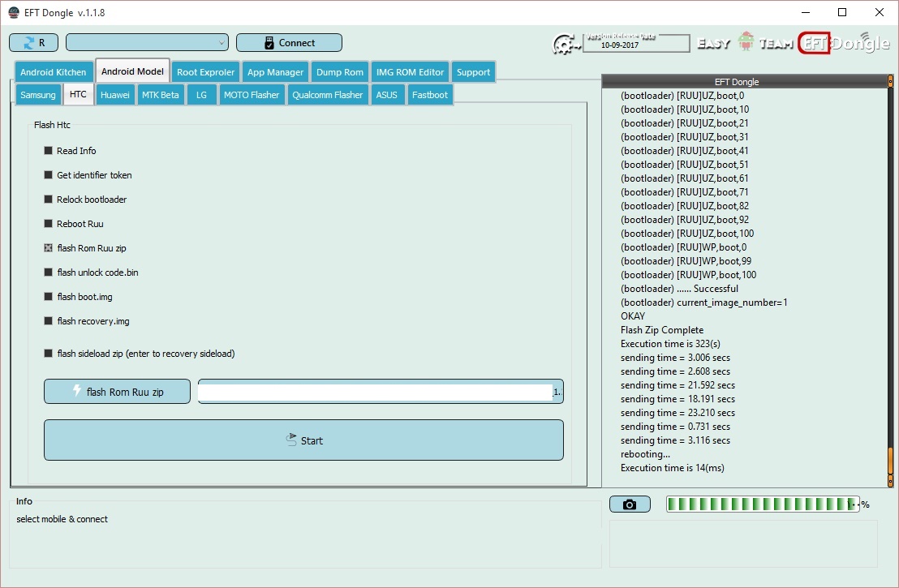Viewport: 899px width, 588px height.
Task: Switch to the Android Kitchen tab
Action: point(54,72)
